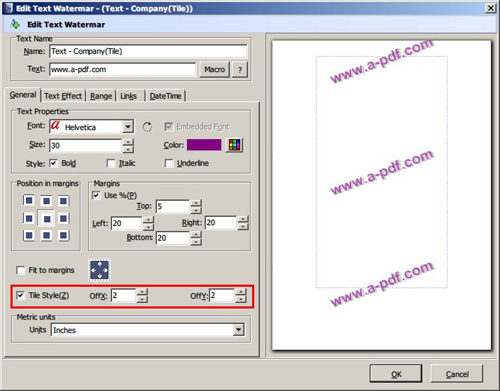Image resolution: width=500 pixels, height=391 pixels.
Task: Click the watermark Text input field
Action: tap(123, 69)
